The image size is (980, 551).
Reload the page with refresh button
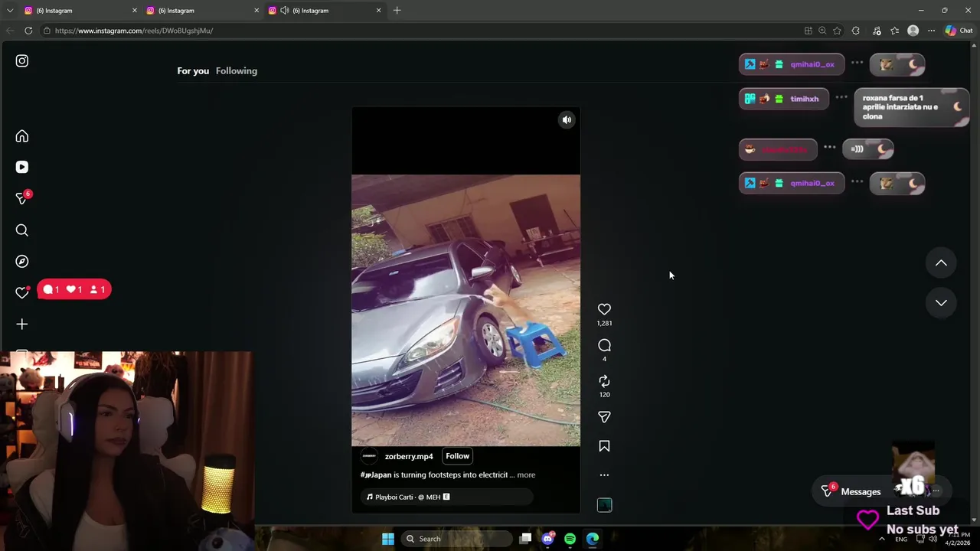click(x=28, y=31)
